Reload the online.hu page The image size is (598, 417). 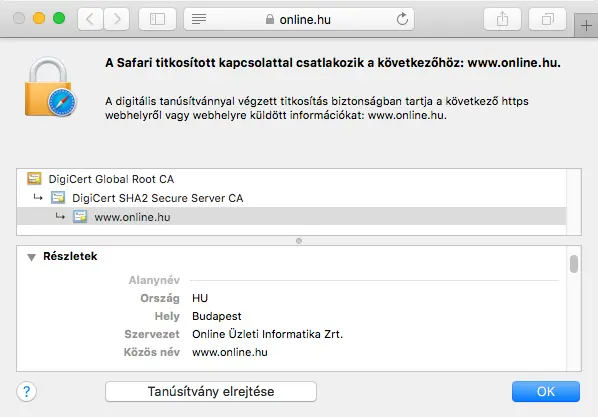click(x=402, y=19)
